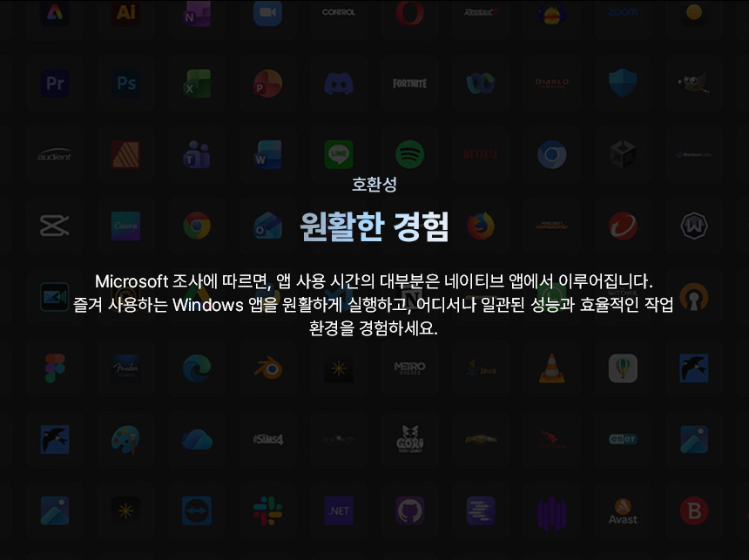This screenshot has width=749, height=560.
Task: Select the GIMP mascot icon
Action: pos(693,83)
